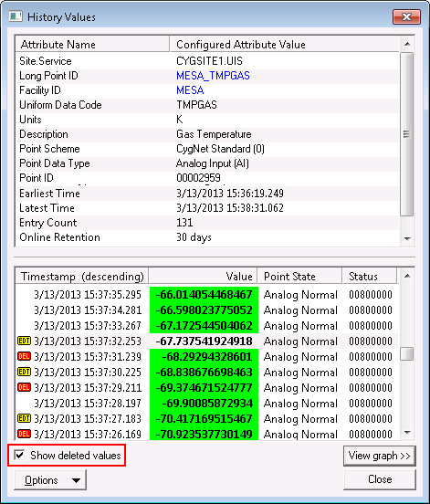Select value -66.014054468467 cell
The width and height of the screenshot is (430, 504).
[x=204, y=294]
